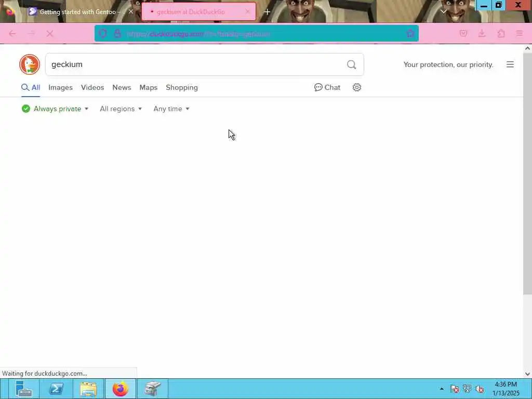The height and width of the screenshot is (399, 532).
Task: Expand All regions dropdown
Action: click(x=121, y=109)
